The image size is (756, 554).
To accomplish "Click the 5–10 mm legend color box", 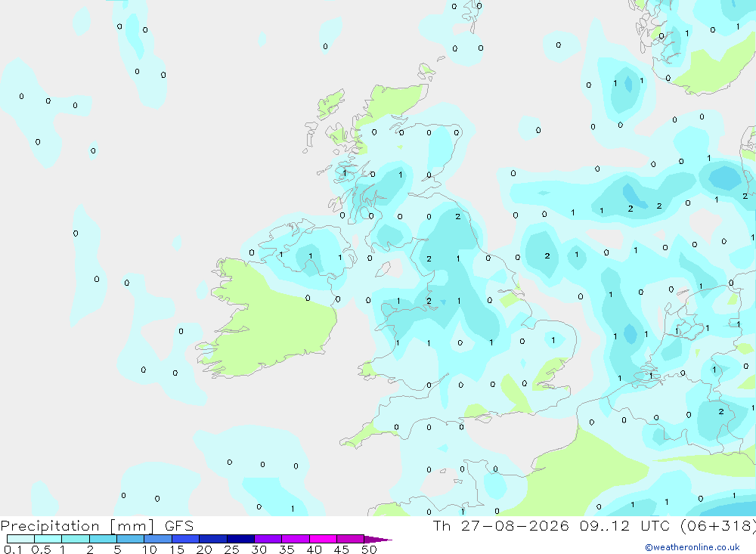I will click(x=131, y=539).
